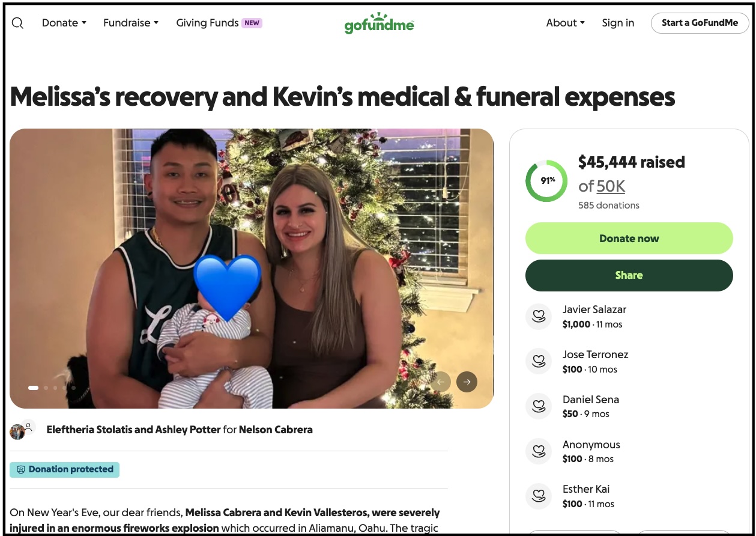The height and width of the screenshot is (536, 756).
Task: Expand the Donate dropdown menu
Action: pyautogui.click(x=64, y=23)
